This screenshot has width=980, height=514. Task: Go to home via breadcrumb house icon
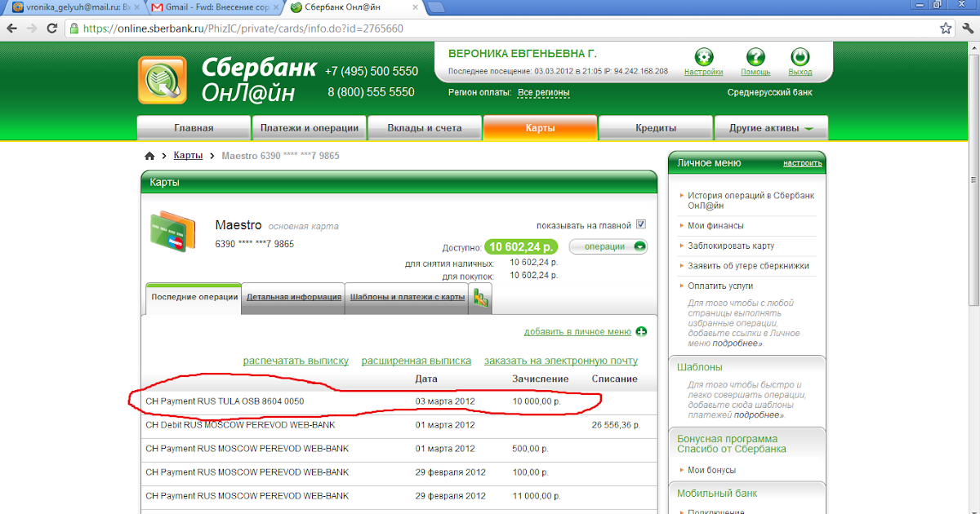(149, 155)
